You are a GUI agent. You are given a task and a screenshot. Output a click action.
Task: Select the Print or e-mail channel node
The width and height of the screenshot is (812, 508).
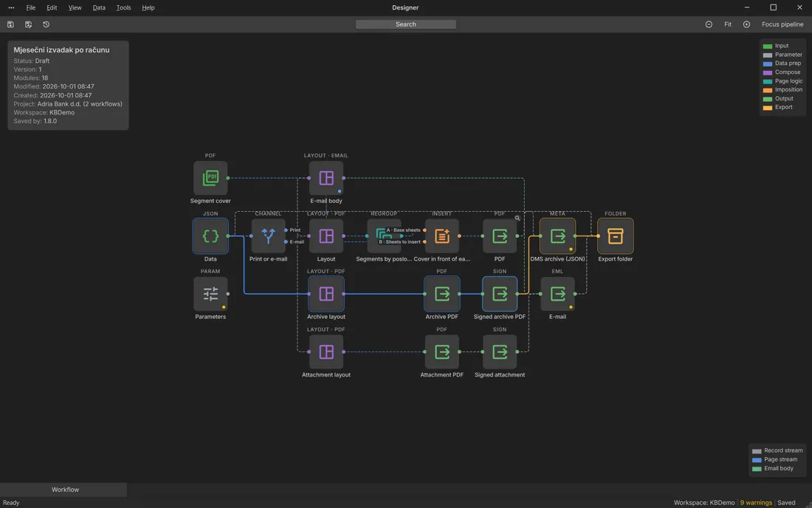[x=268, y=236]
